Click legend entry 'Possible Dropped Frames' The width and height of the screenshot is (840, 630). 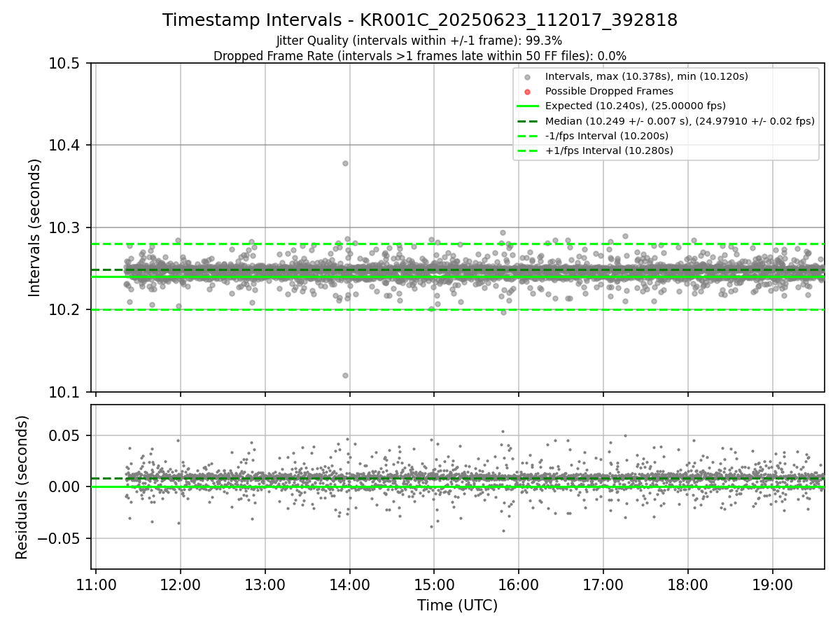click(609, 91)
